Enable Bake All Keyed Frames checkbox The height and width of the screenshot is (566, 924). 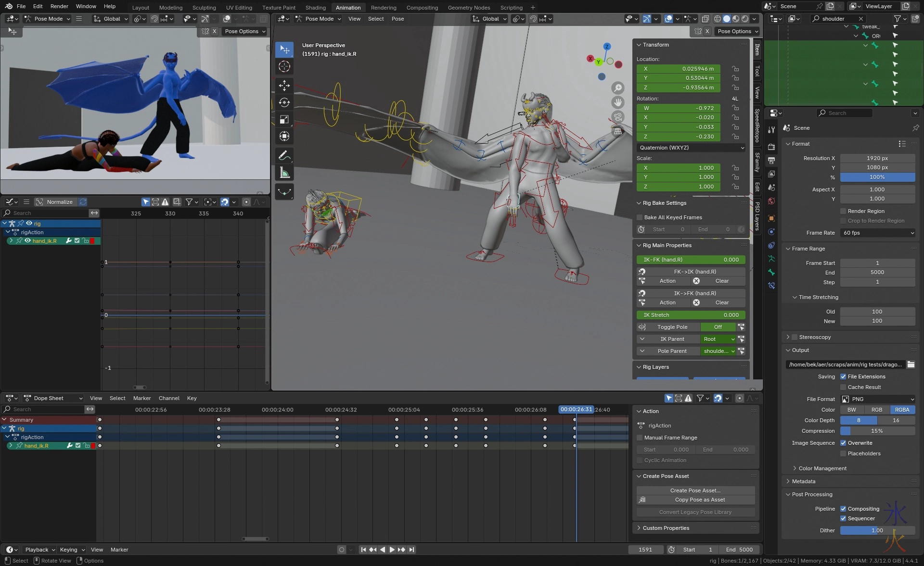click(640, 217)
